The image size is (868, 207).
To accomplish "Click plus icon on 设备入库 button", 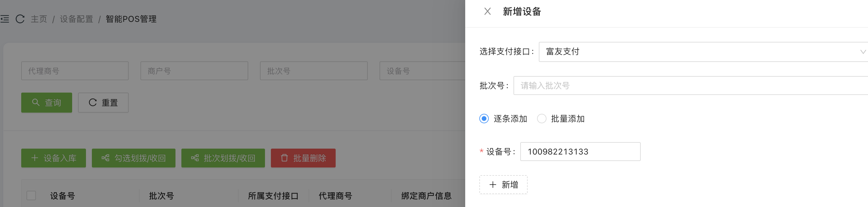I will point(35,158).
